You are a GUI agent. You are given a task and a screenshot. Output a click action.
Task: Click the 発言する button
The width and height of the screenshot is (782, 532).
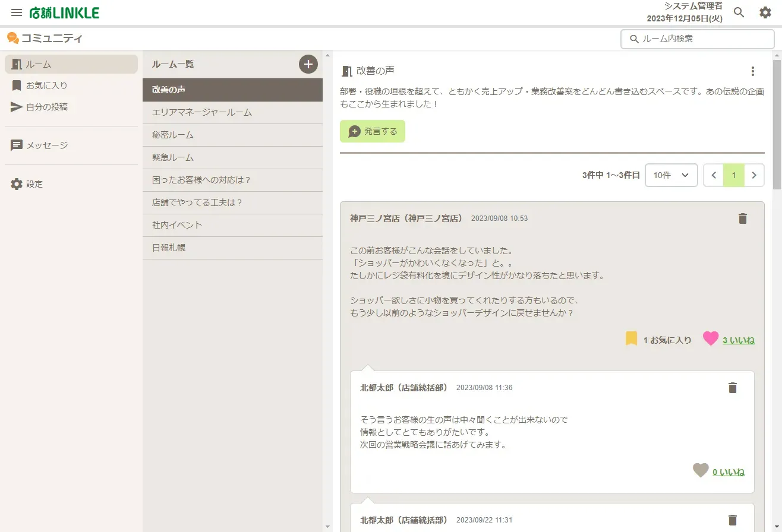(x=373, y=131)
